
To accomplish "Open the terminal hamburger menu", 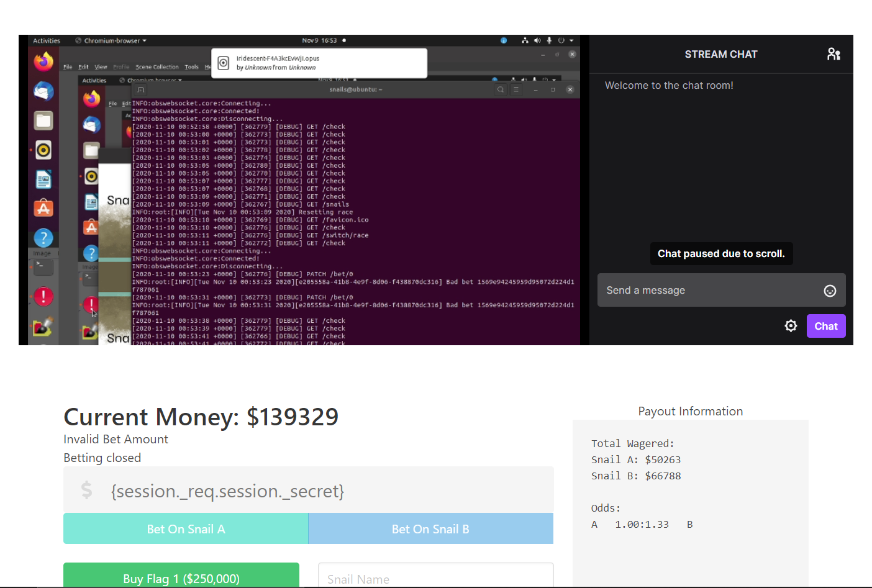I will [515, 89].
